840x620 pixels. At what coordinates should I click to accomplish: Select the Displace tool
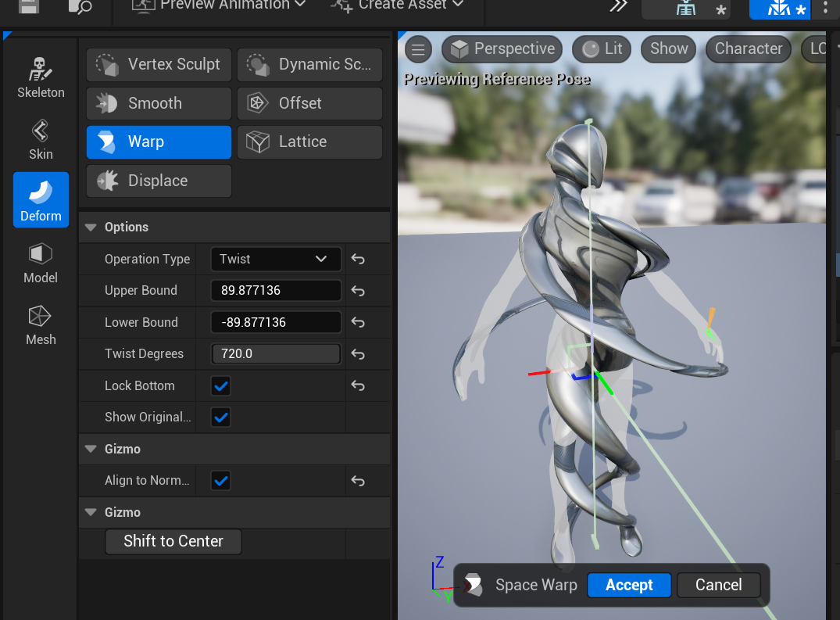click(x=159, y=181)
